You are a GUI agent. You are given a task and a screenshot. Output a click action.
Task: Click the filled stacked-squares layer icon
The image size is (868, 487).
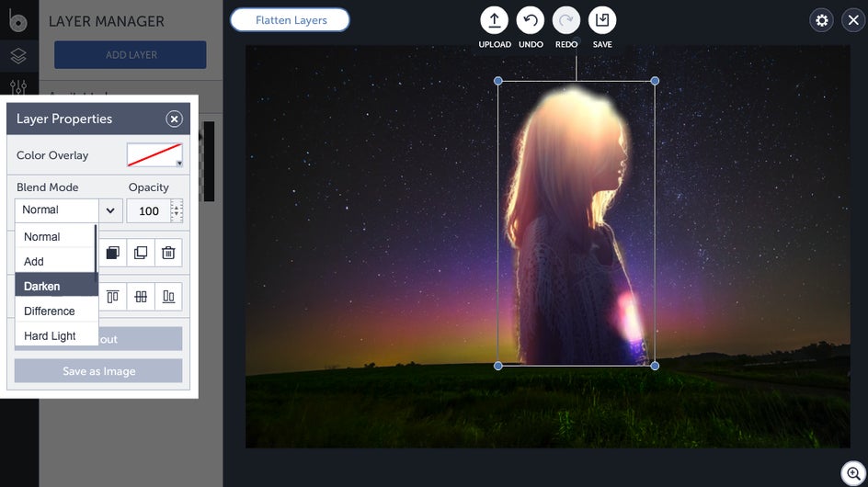click(112, 253)
